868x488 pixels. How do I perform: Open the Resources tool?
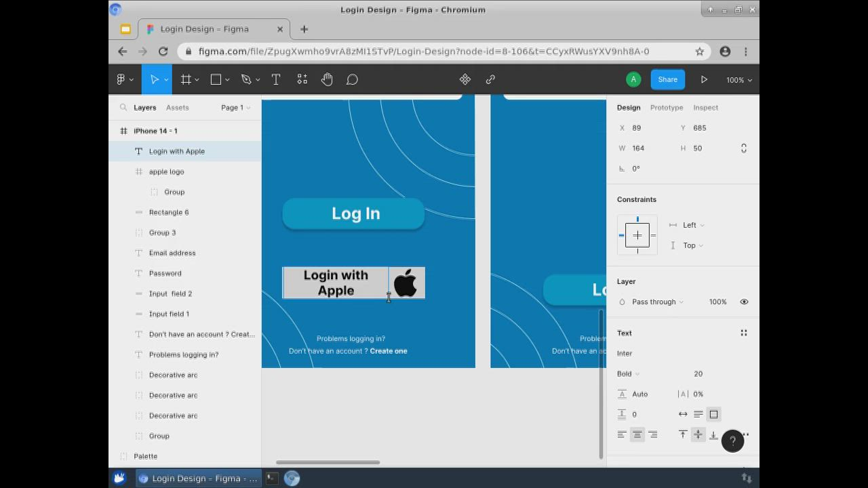pyautogui.click(x=302, y=79)
